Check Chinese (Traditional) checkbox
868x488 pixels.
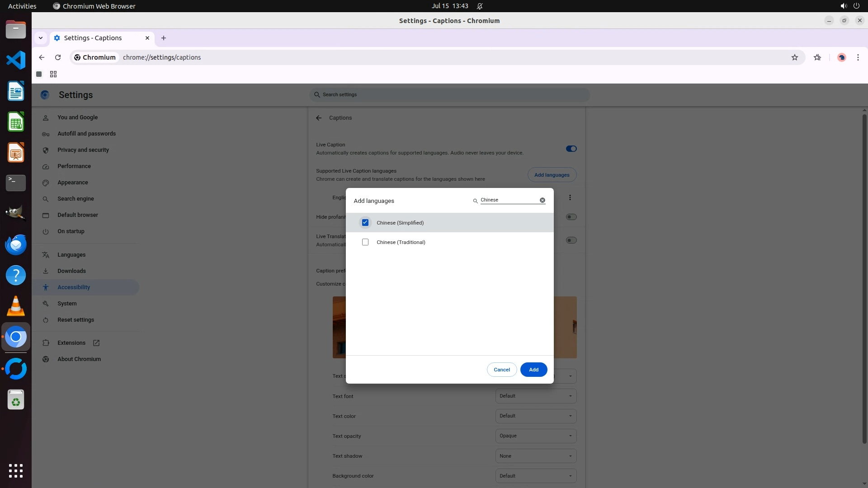[x=365, y=242]
